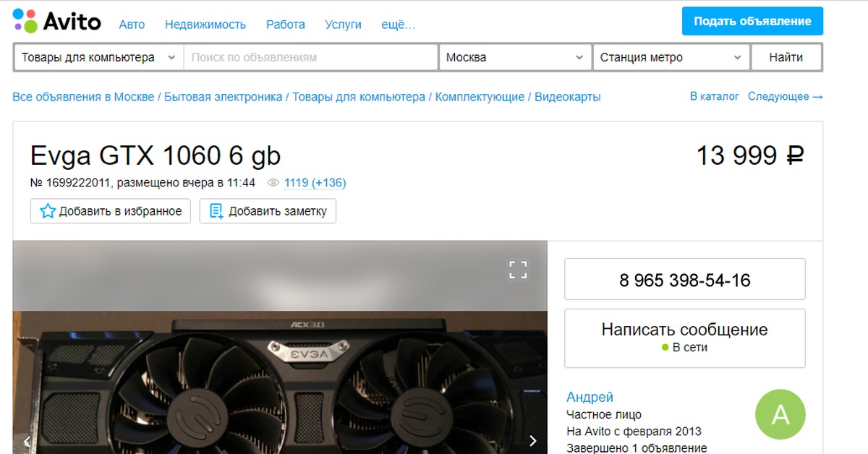Open the Недвижимость section
This screenshot has height=454, width=868.
point(205,25)
